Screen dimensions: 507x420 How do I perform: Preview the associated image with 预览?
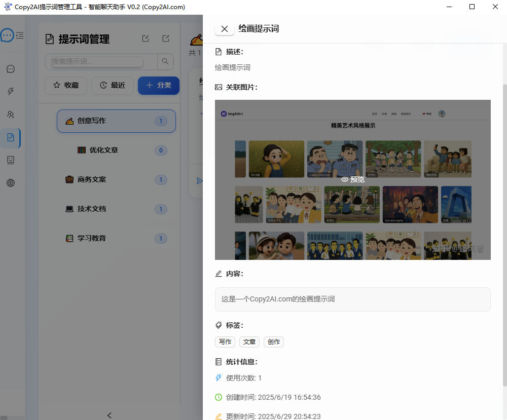(353, 180)
